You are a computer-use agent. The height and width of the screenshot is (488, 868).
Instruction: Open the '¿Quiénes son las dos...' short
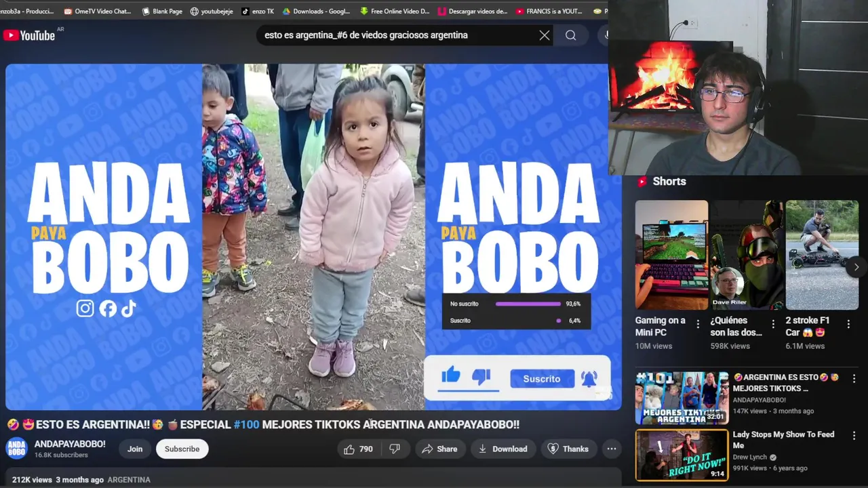click(x=747, y=255)
